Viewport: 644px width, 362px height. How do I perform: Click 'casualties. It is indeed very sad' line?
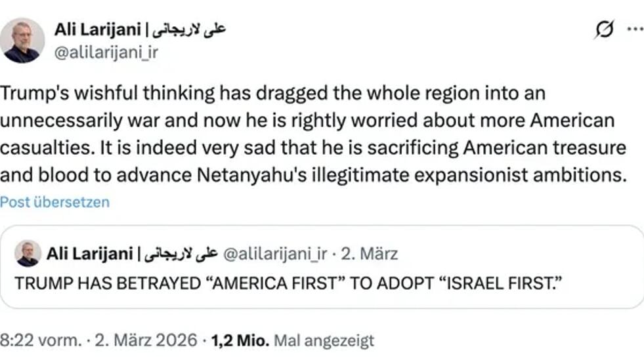click(x=313, y=148)
